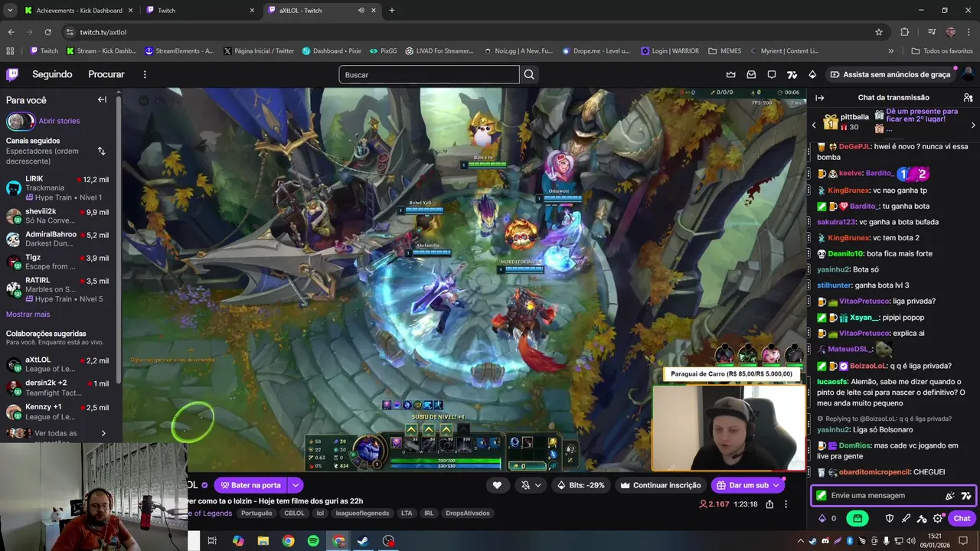This screenshot has height=551, width=980.
Task: Share the stream
Action: click(769, 504)
